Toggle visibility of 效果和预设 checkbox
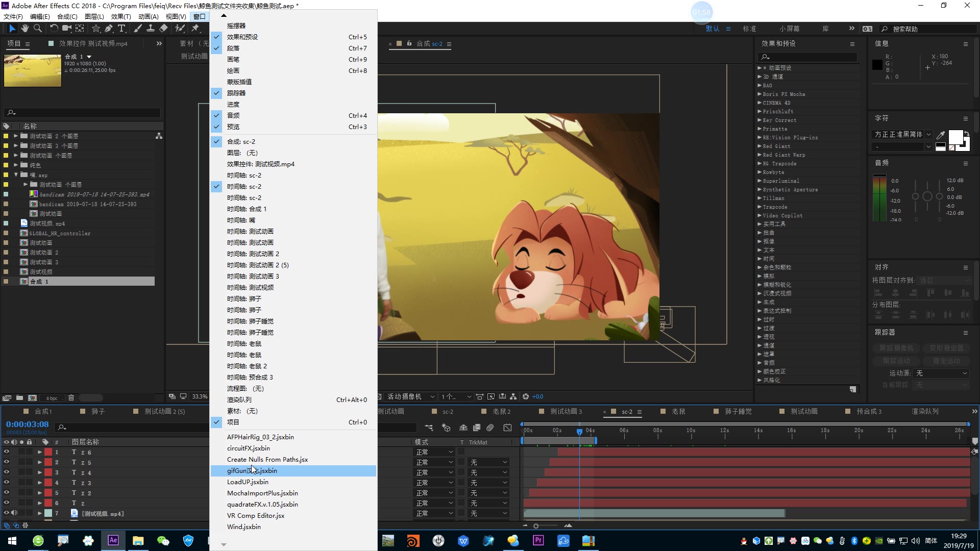The width and height of the screenshot is (980, 551). [x=217, y=36]
